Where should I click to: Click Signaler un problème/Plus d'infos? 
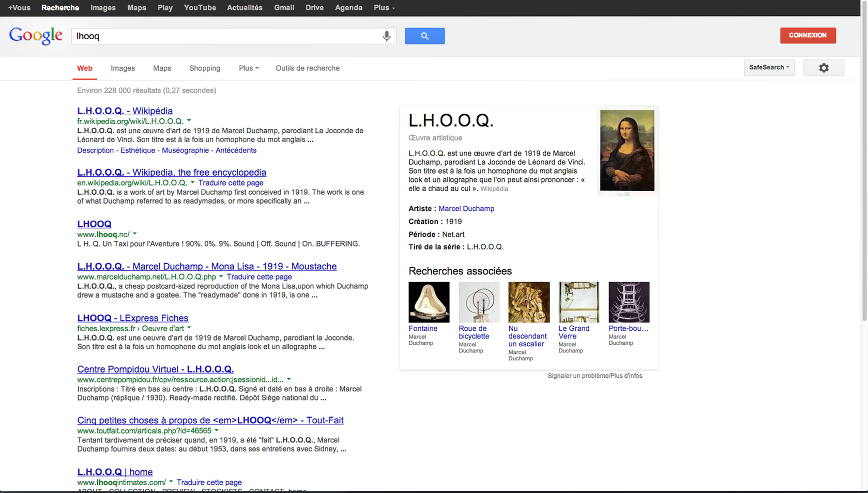(595, 376)
